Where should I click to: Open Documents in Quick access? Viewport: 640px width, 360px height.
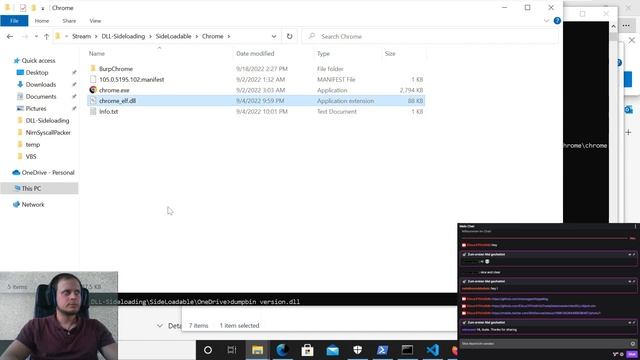click(41, 97)
